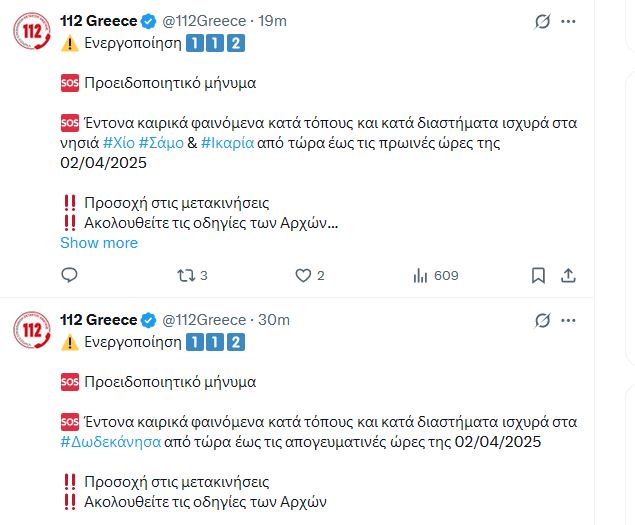Click the 112 avatar on second tweet
This screenshot has width=635, height=525.
[x=33, y=331]
